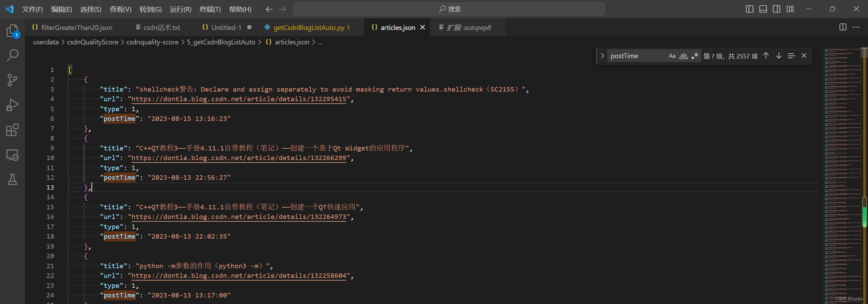Close the articles.json tab
The image size is (868, 304).
click(423, 28)
